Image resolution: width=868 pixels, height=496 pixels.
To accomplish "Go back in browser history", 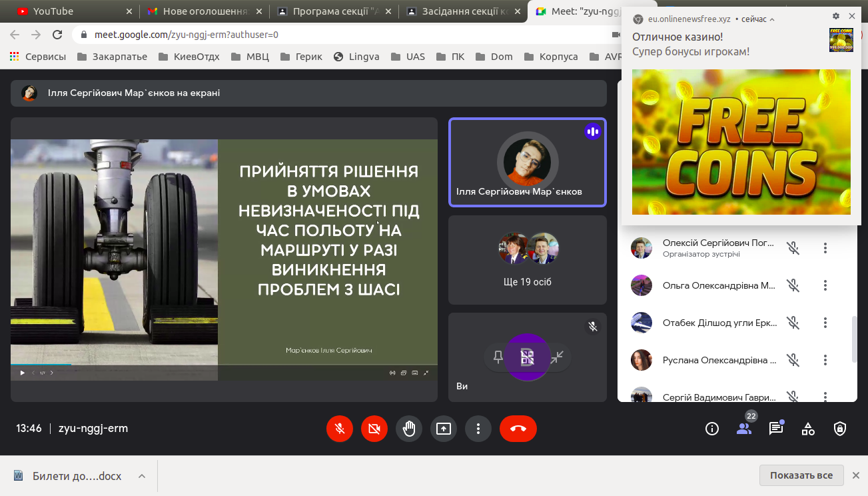I will coord(15,35).
